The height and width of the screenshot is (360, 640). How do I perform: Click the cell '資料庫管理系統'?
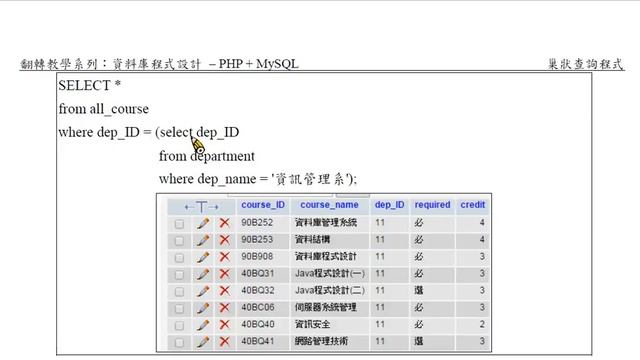(x=326, y=223)
